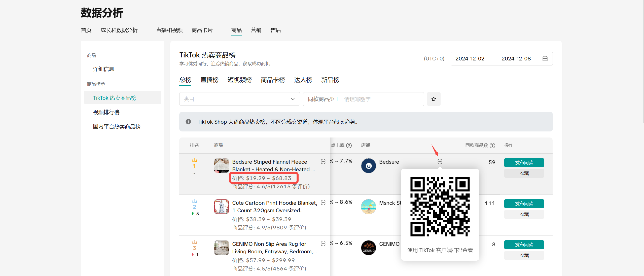Click help icon next to 点击率 header

coord(349,146)
